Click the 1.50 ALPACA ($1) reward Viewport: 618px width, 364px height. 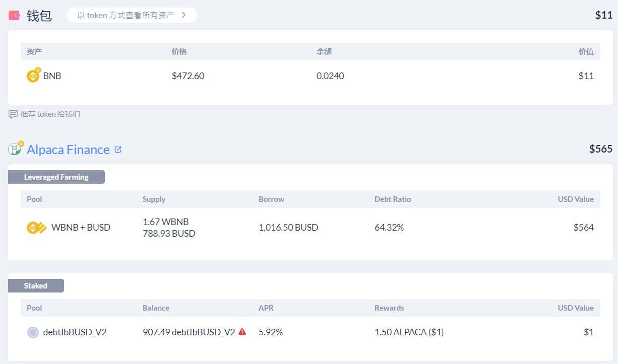(x=409, y=332)
